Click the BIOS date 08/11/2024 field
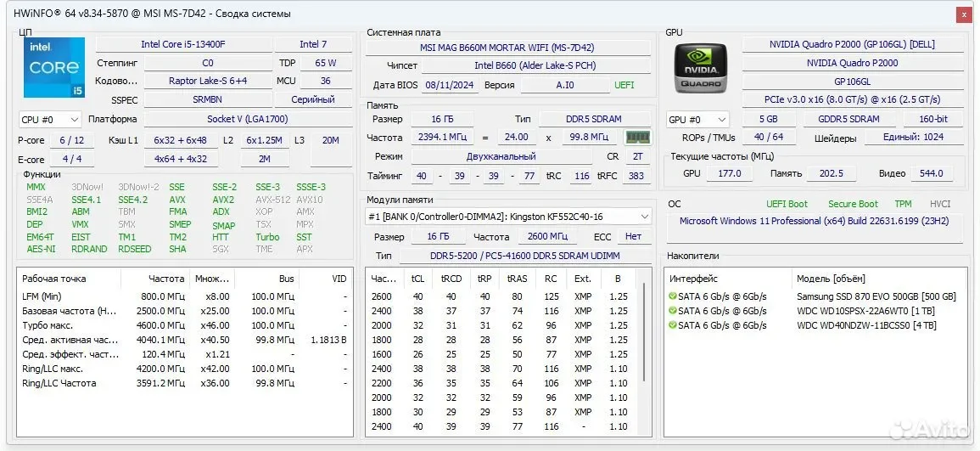Viewport: 980px width, 451px height. pos(450,85)
